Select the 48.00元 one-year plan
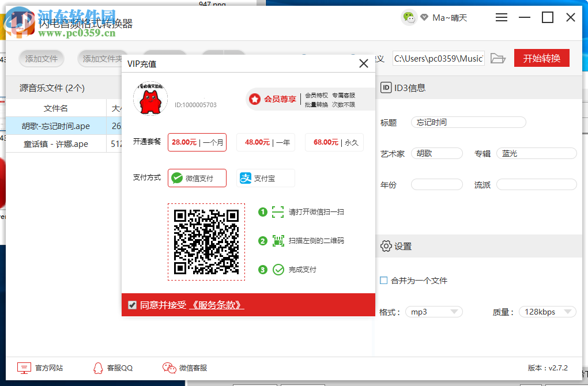The height and width of the screenshot is (386, 588). (x=266, y=142)
